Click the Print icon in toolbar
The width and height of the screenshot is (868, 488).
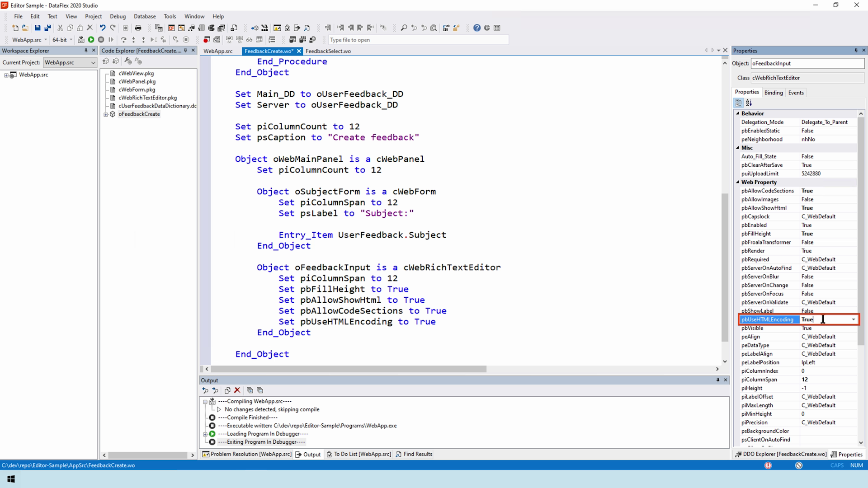pos(138,28)
